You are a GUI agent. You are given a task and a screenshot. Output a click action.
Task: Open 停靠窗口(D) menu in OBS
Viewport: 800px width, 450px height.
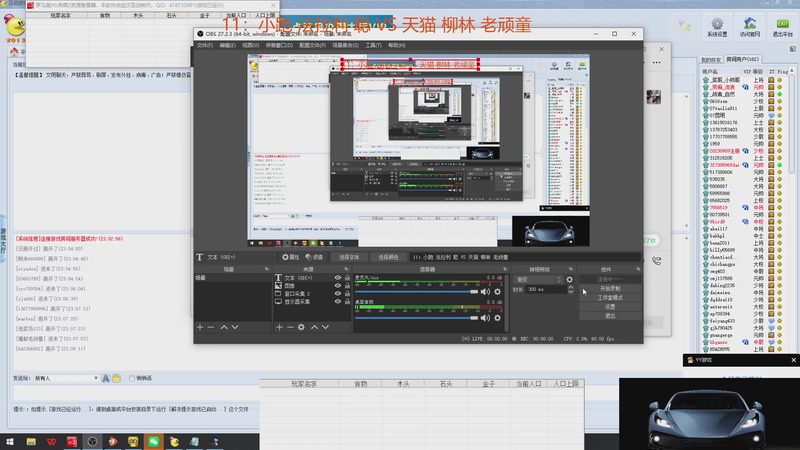click(279, 45)
